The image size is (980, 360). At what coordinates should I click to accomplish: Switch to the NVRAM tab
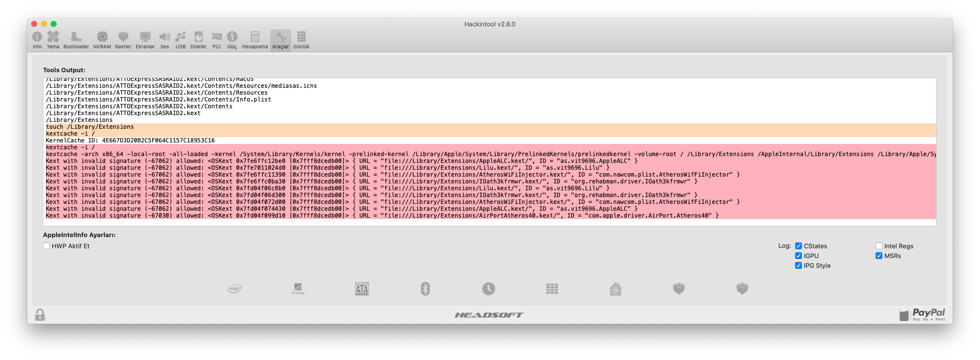[102, 40]
